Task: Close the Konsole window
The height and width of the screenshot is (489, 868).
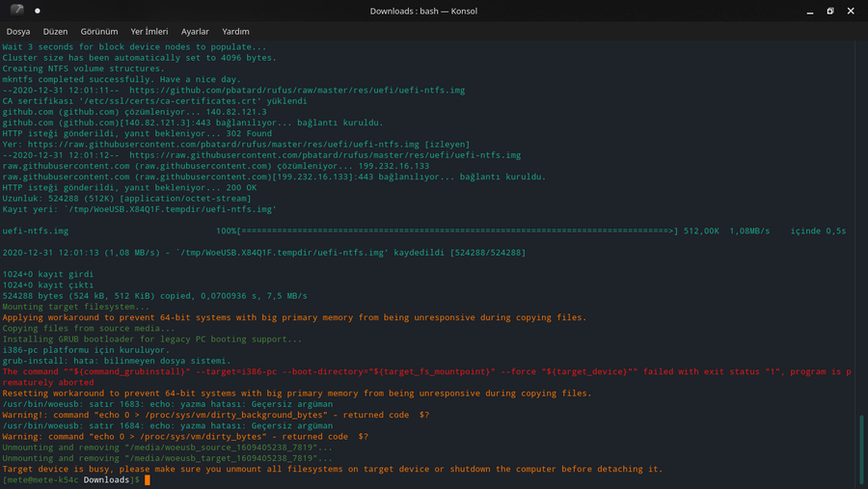Action: (x=851, y=11)
